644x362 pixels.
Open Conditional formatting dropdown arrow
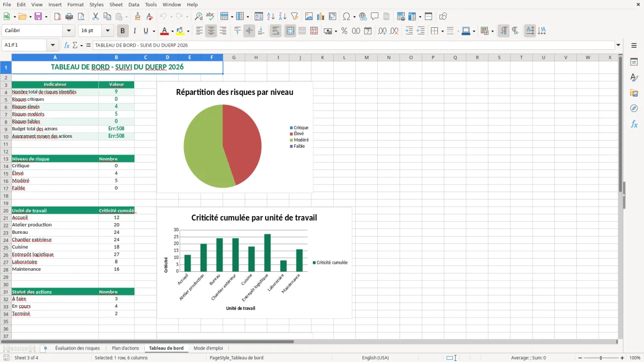click(x=492, y=31)
